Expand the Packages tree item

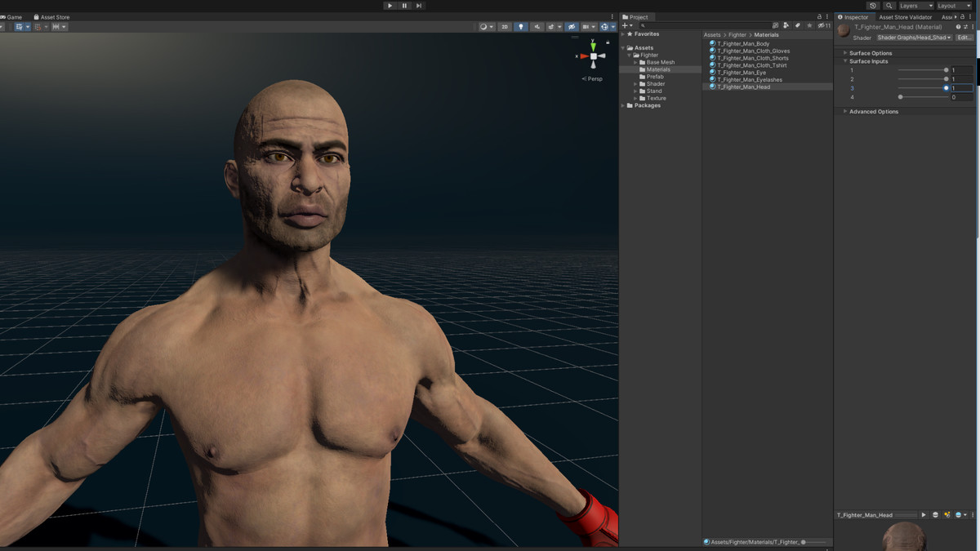[623, 105]
